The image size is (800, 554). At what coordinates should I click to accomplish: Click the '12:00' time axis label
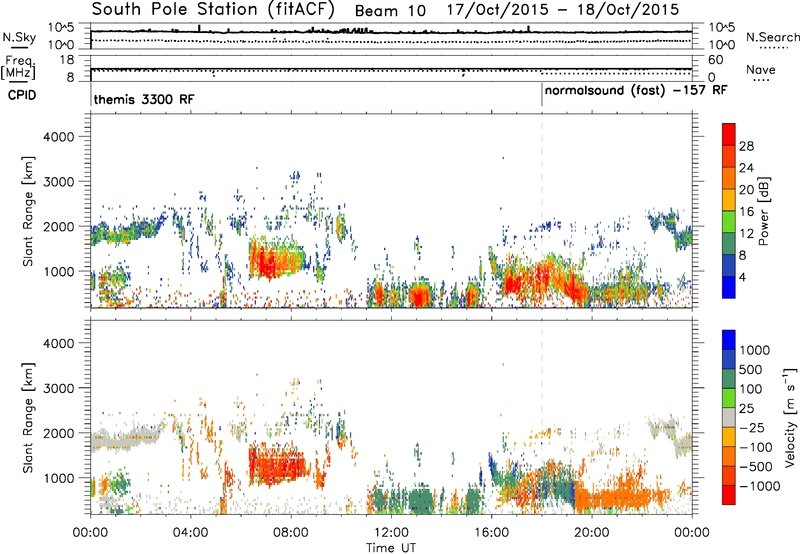point(391,533)
